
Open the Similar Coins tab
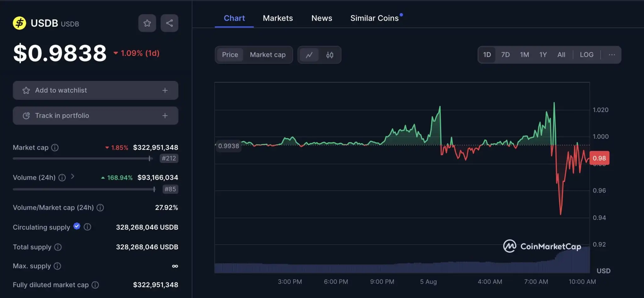[374, 18]
